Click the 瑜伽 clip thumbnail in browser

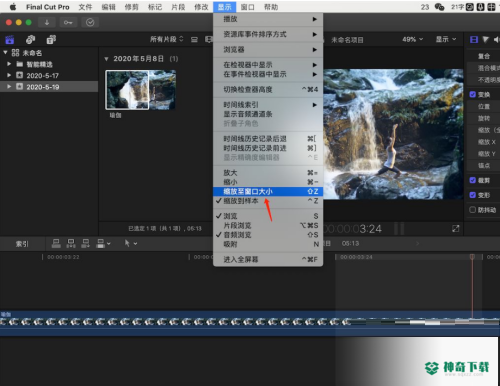(140, 90)
